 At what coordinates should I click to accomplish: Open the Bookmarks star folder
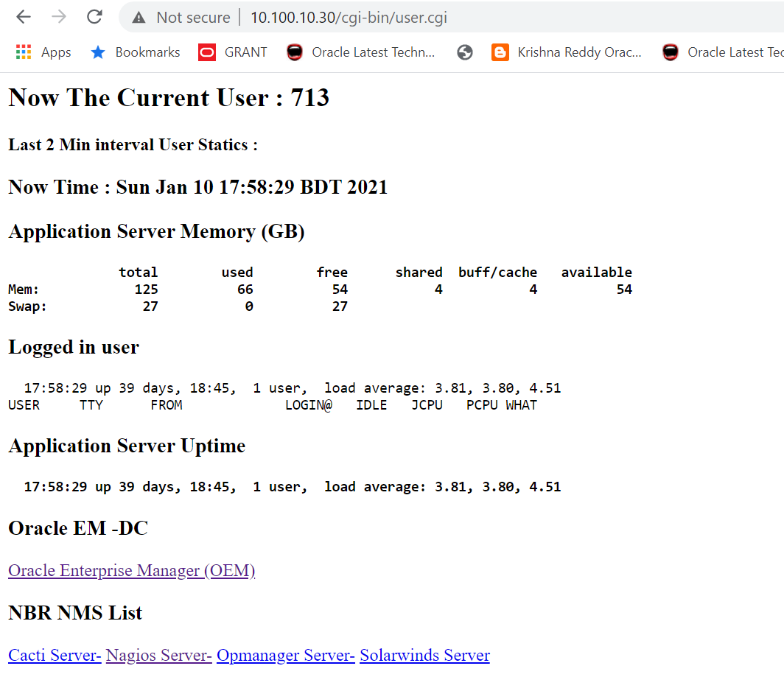(x=135, y=52)
